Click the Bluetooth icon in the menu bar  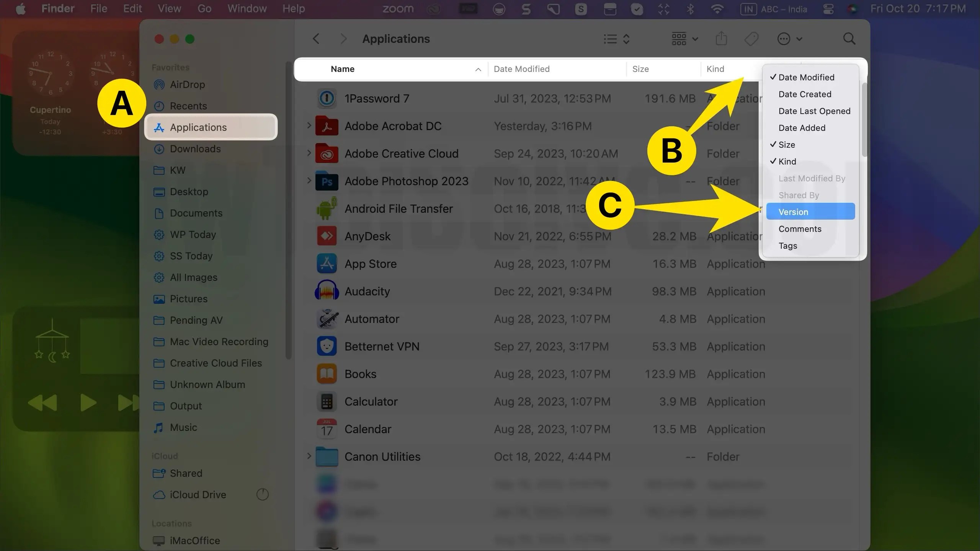click(690, 8)
